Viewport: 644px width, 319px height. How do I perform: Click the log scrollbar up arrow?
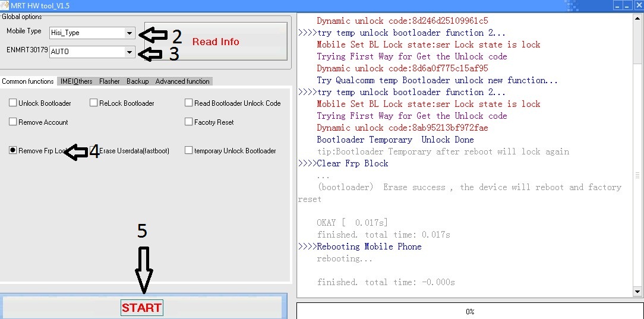coord(637,19)
